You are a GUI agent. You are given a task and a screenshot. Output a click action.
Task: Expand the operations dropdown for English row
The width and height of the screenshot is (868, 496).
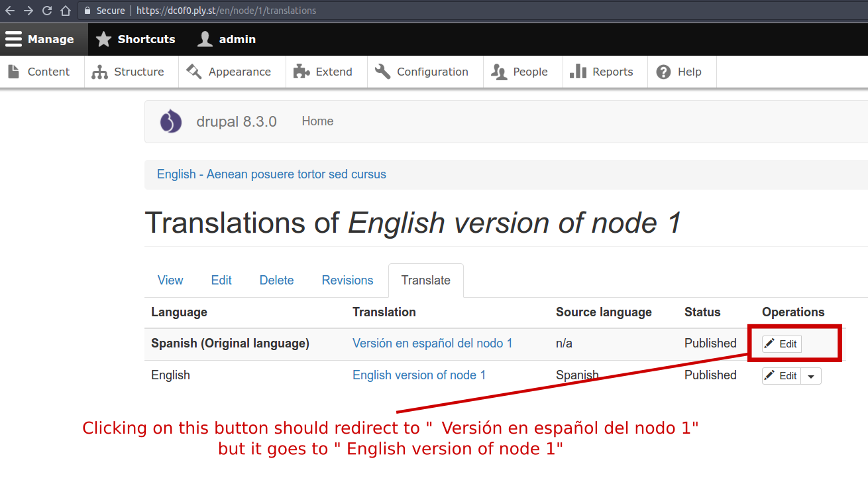[811, 375]
